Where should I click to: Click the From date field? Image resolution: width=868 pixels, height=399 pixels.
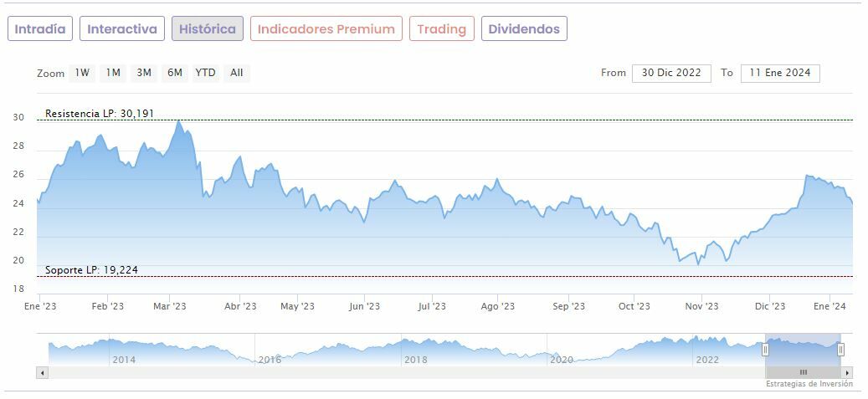point(671,73)
